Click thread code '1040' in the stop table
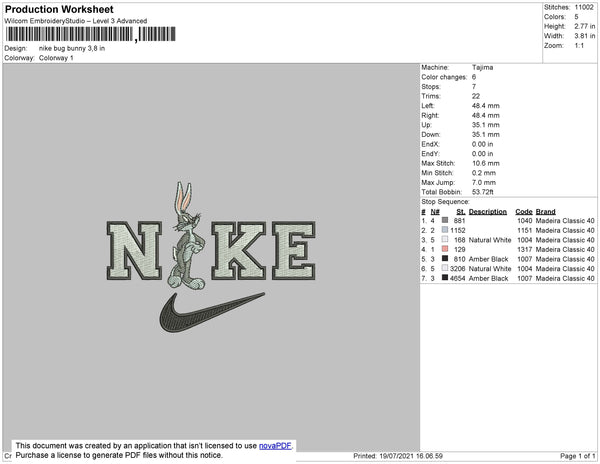 pyautogui.click(x=525, y=221)
